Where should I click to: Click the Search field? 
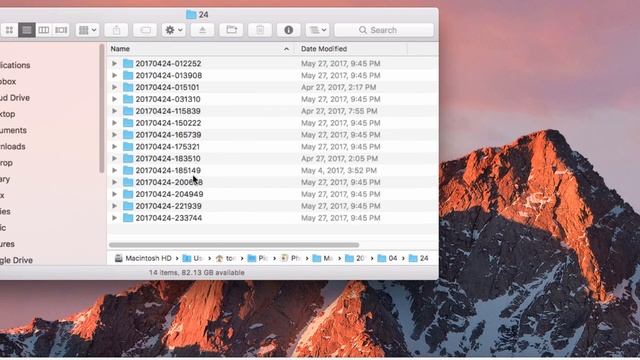pos(384,30)
